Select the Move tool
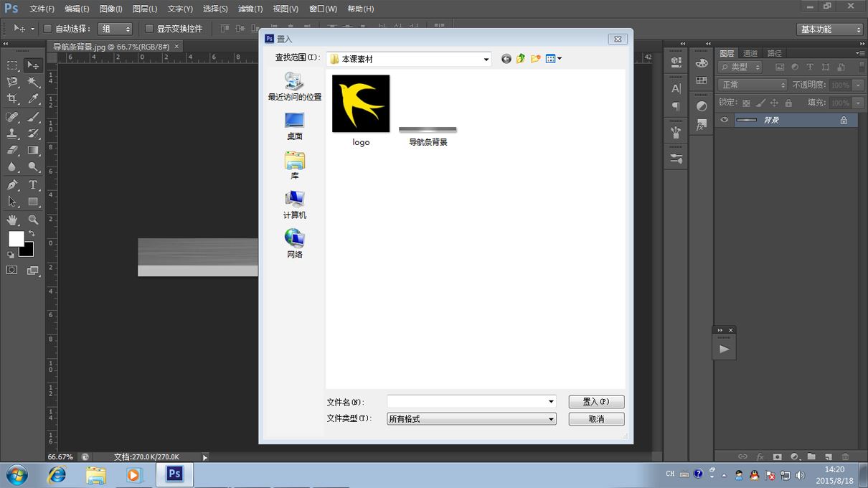This screenshot has width=868, height=488. coord(33,65)
